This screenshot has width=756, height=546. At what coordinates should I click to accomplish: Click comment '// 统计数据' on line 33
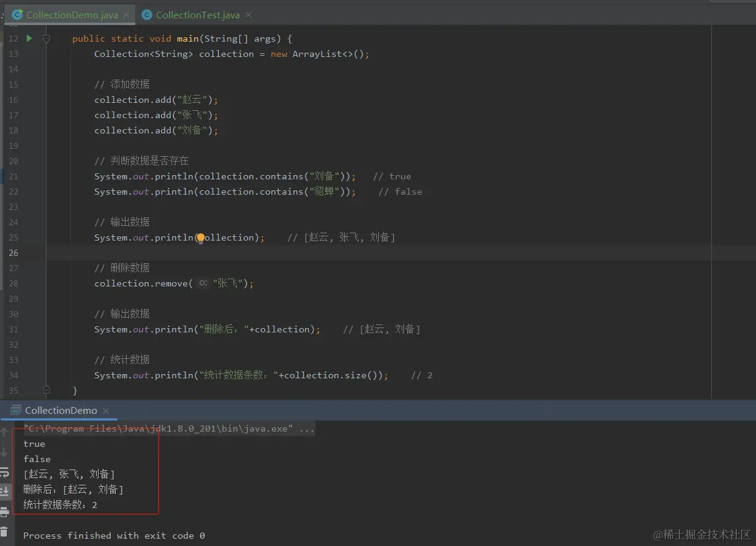[122, 360]
